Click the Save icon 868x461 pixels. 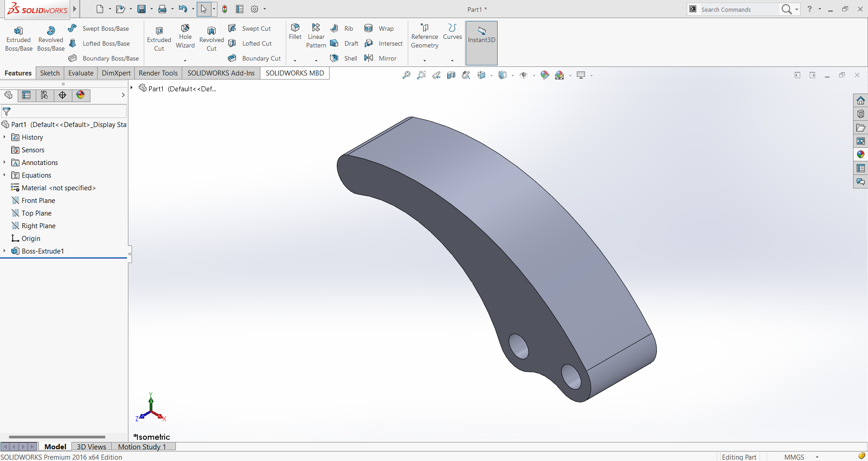pos(142,9)
